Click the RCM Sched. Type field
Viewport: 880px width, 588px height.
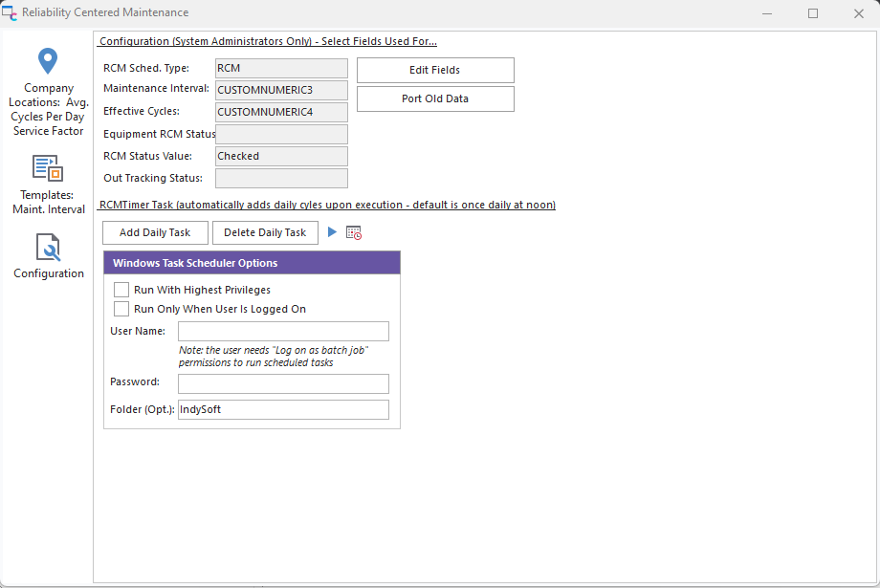(x=281, y=68)
